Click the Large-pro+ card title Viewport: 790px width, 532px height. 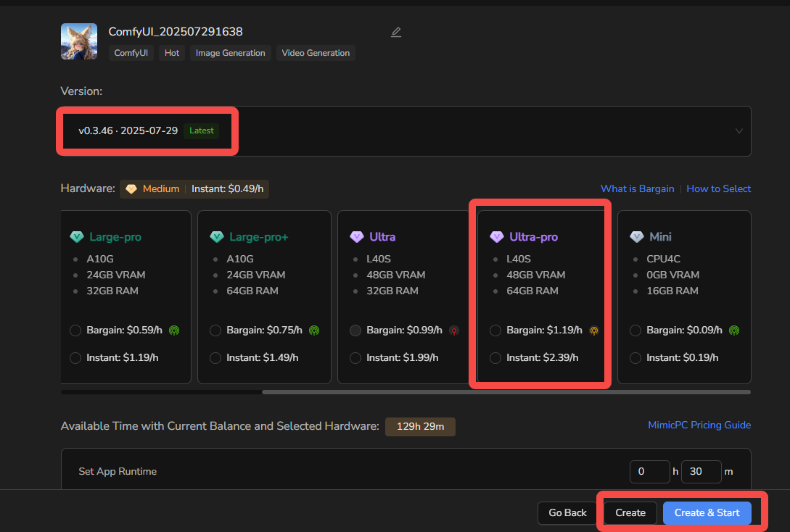258,237
